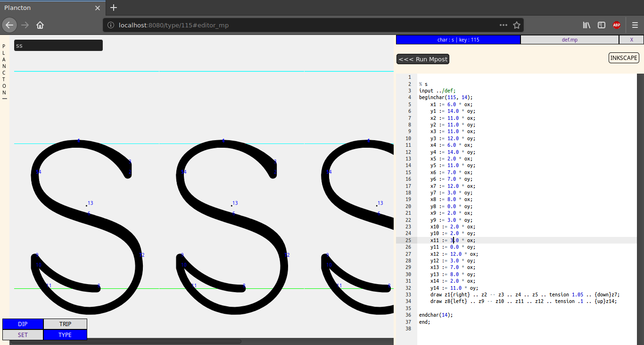Toggle the TRIP mode button

pyautogui.click(x=65, y=324)
